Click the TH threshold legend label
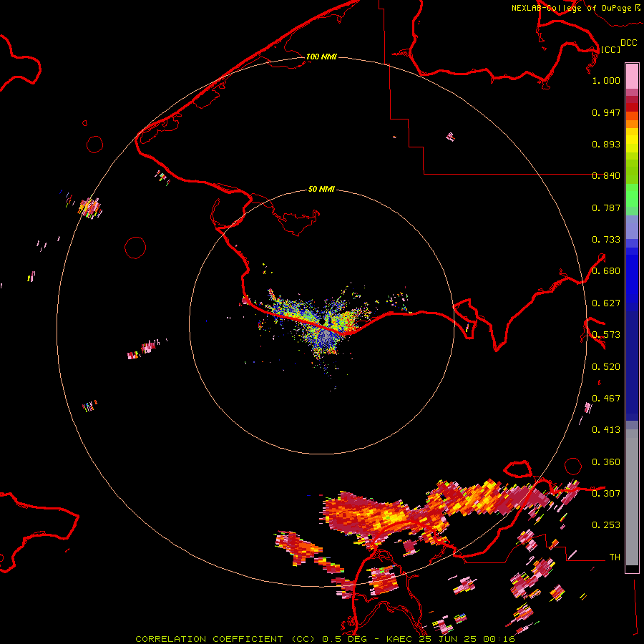This screenshot has width=644, height=644. point(615,557)
